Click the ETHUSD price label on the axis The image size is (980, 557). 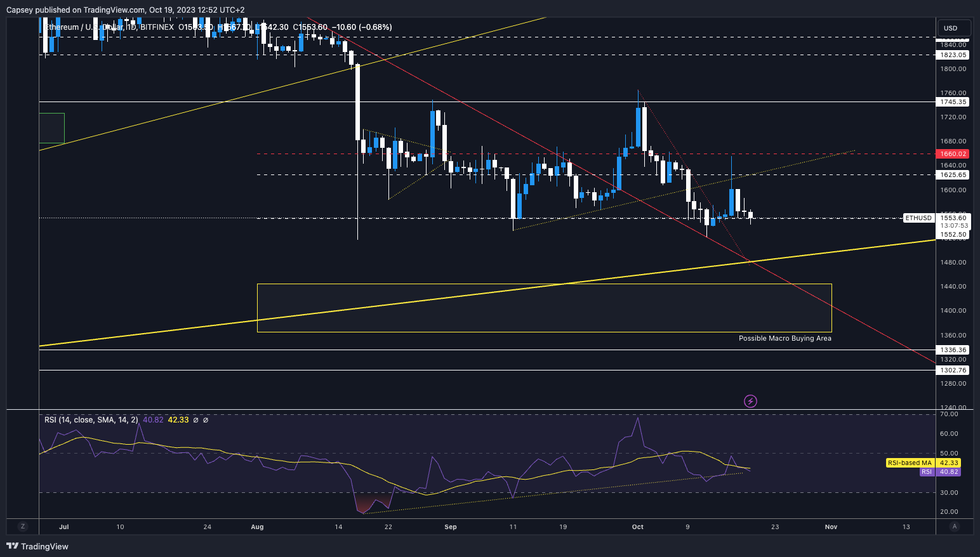pyautogui.click(x=918, y=218)
